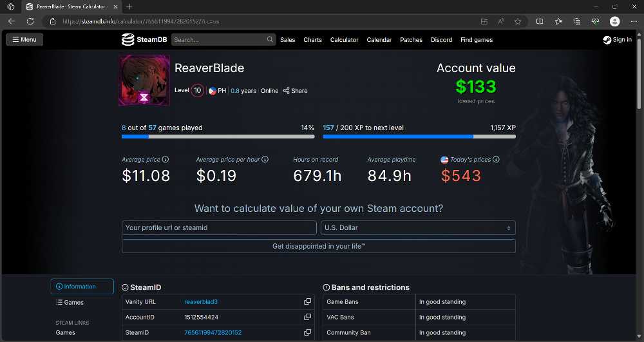The height and width of the screenshot is (342, 644).
Task: Open the reaverblad3 vanity URL link
Action: click(201, 302)
